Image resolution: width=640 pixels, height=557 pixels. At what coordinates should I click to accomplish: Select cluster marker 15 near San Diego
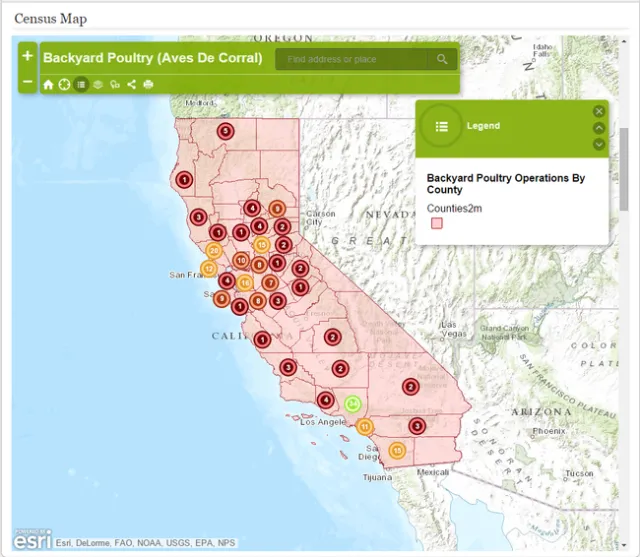(x=397, y=451)
